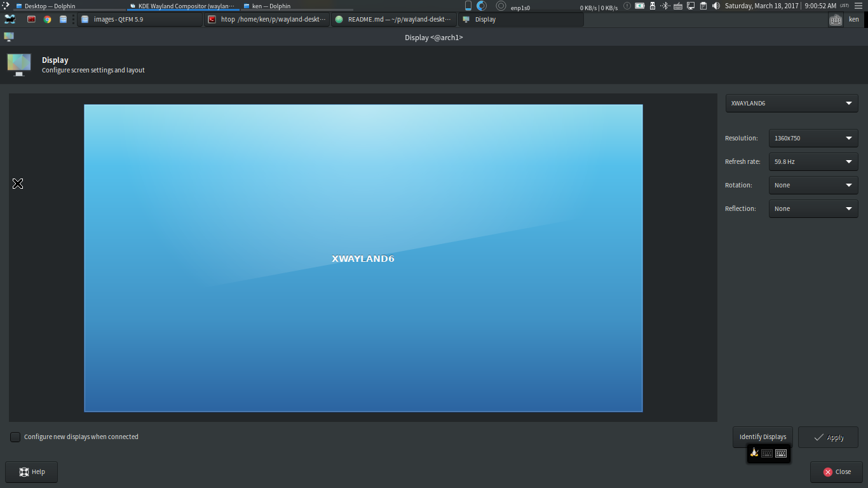Image resolution: width=868 pixels, height=488 pixels.
Task: Switch to README.md editor task
Action: click(394, 20)
